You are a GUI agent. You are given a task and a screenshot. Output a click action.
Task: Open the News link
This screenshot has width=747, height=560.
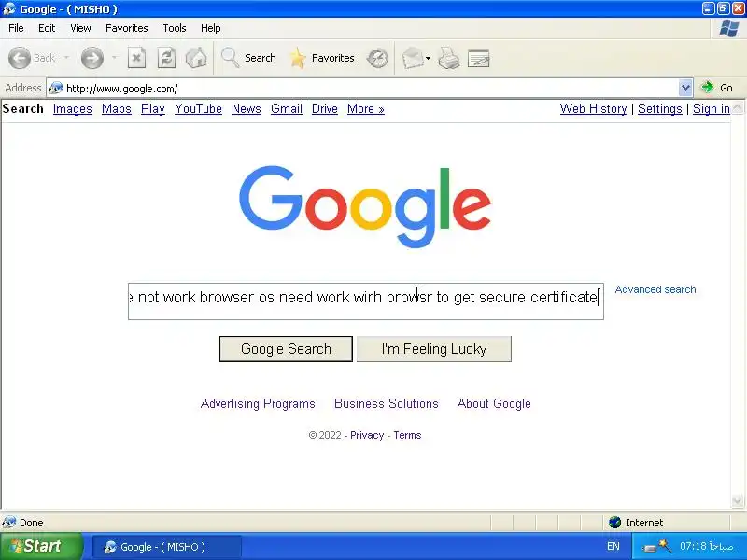[x=247, y=109]
